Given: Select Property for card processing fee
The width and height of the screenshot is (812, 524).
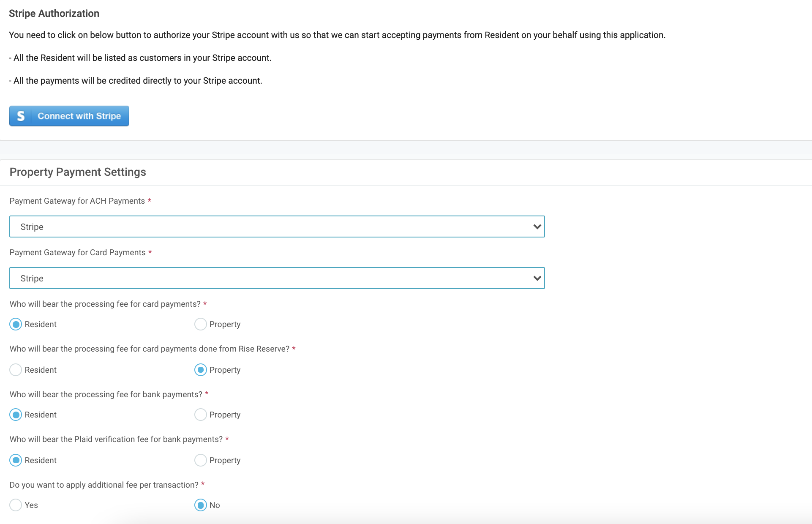Looking at the screenshot, I should click(201, 325).
